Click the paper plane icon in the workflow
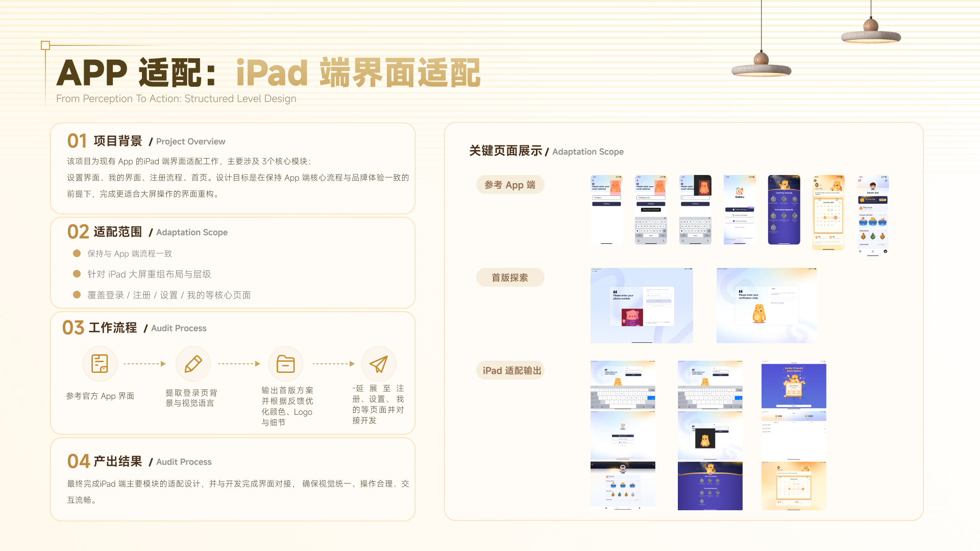Viewport: 980px width, 551px height. pyautogui.click(x=379, y=364)
